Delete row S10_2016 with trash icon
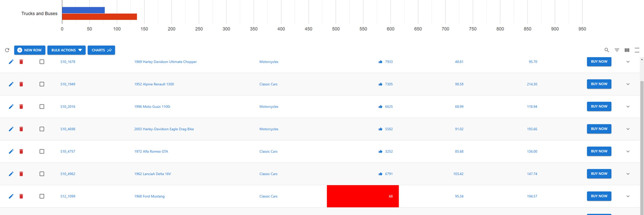 pos(21,107)
